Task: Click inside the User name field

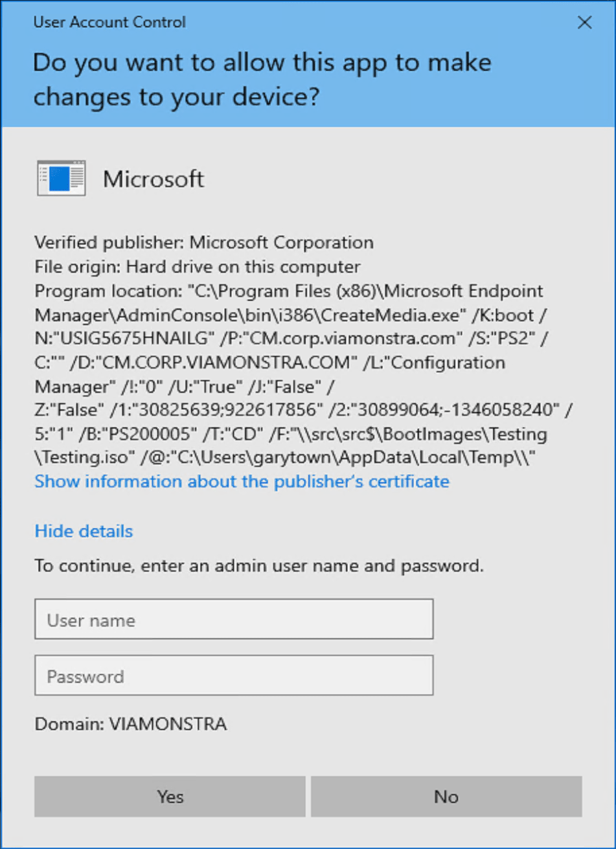Action: pos(233,618)
